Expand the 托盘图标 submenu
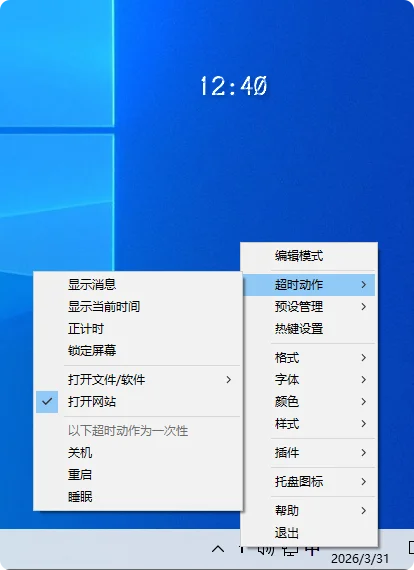The image size is (414, 570). point(309,482)
